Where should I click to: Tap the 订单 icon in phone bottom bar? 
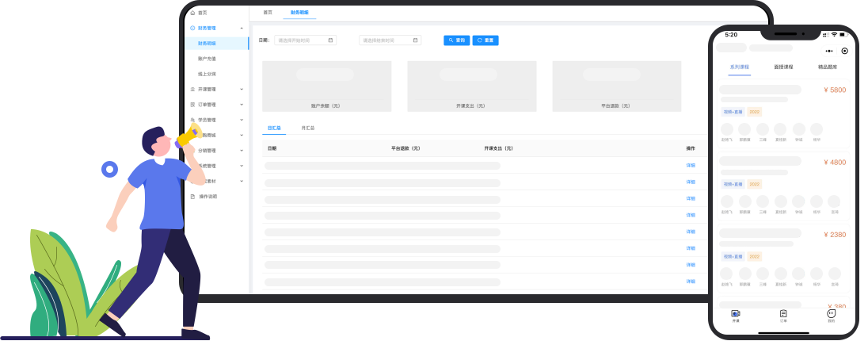[783, 314]
